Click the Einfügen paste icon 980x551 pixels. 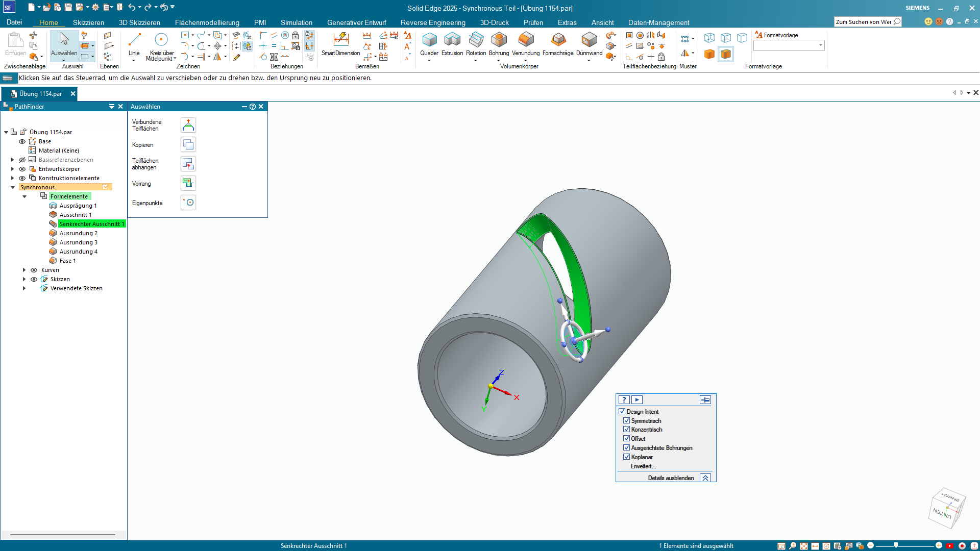[x=15, y=40]
